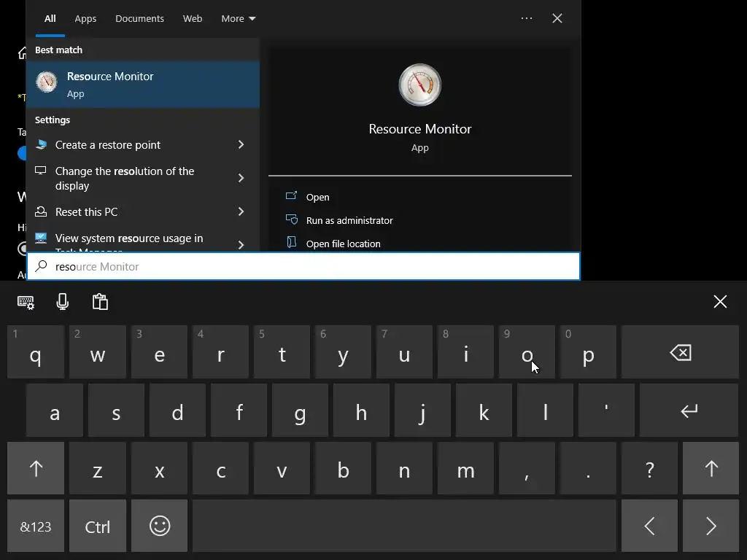Tap the t key

pyautogui.click(x=282, y=352)
